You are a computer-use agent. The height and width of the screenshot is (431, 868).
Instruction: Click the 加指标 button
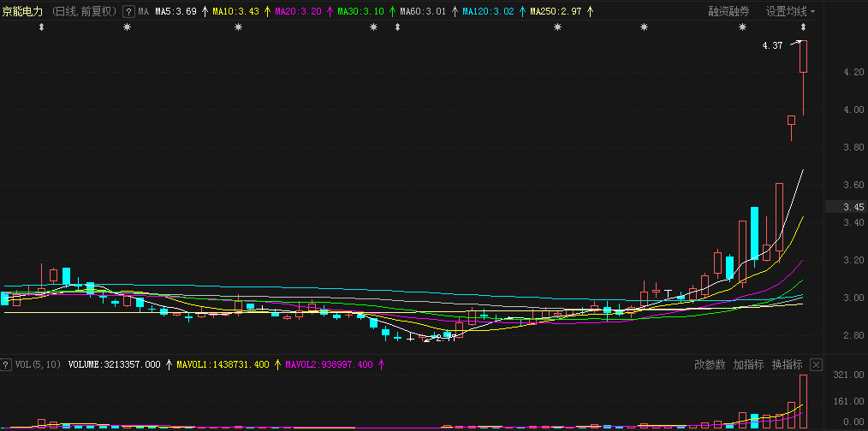(x=748, y=365)
